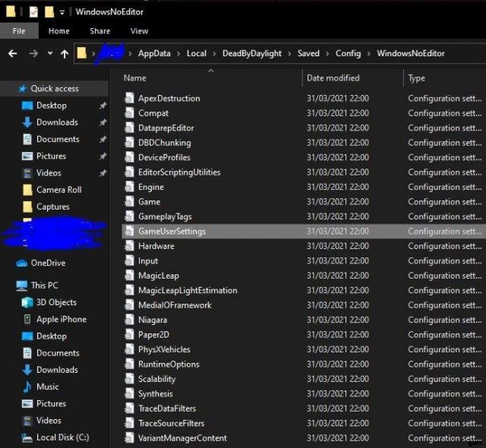Viewport: 486px width, 448px height.
Task: Click Saved breadcrumb segment
Action: point(308,53)
